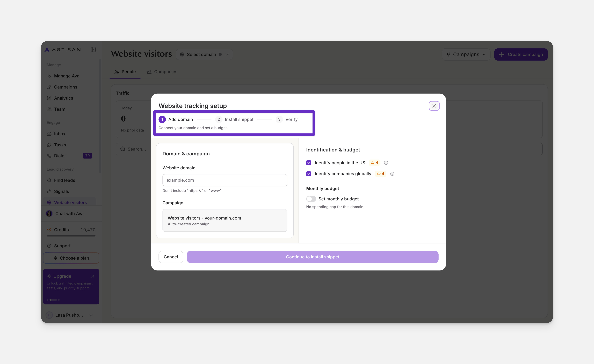The image size is (594, 364).
Task: Switch to the Companies tab
Action: pos(162,72)
